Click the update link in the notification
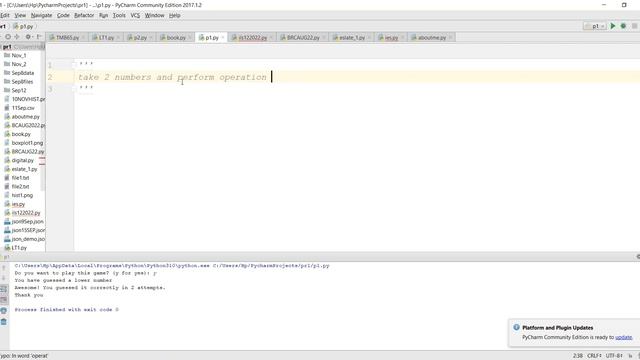Image resolution: width=640 pixels, height=360 pixels. point(624,338)
